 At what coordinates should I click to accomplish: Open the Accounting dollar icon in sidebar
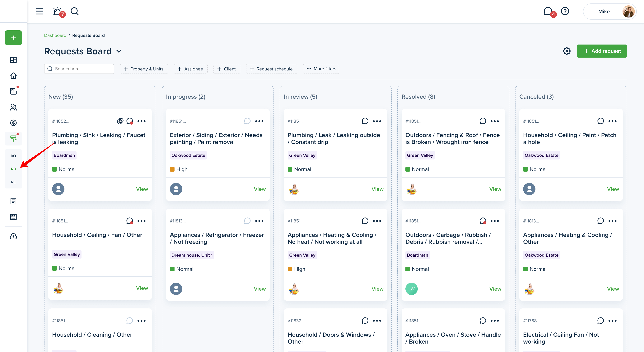click(x=13, y=123)
